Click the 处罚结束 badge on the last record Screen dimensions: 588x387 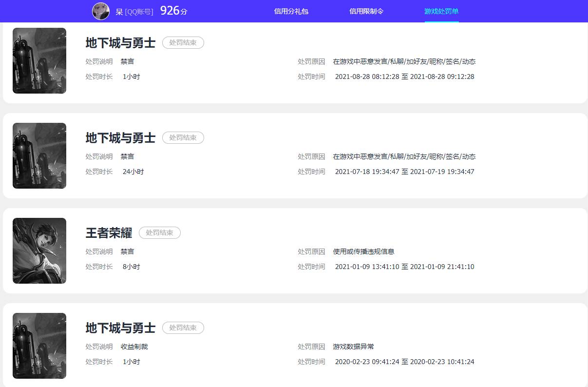tap(183, 328)
